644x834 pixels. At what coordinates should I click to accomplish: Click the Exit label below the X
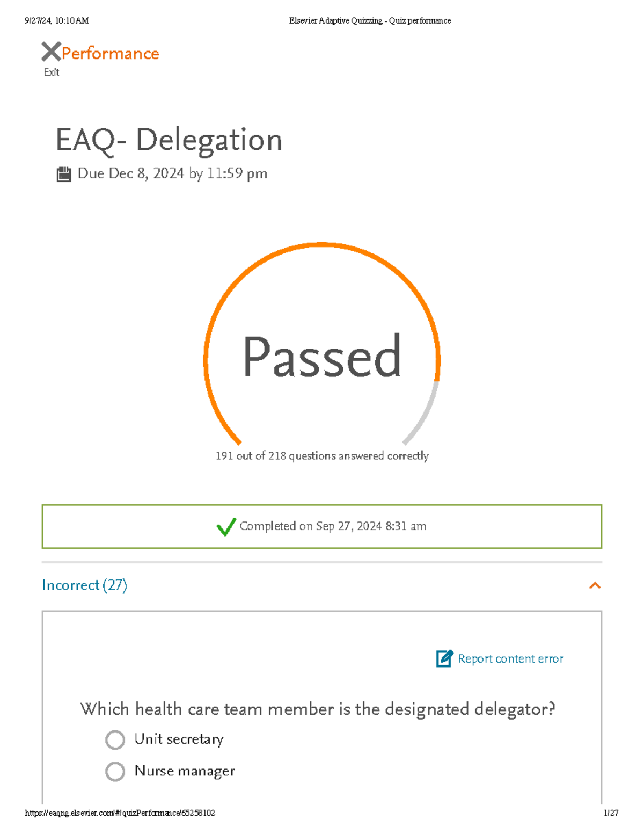[x=51, y=72]
